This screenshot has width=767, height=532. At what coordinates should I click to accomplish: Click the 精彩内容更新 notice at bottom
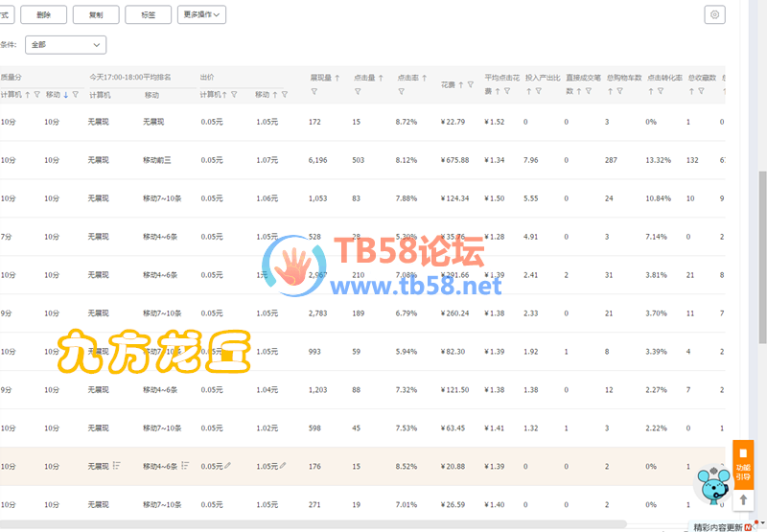point(721,526)
